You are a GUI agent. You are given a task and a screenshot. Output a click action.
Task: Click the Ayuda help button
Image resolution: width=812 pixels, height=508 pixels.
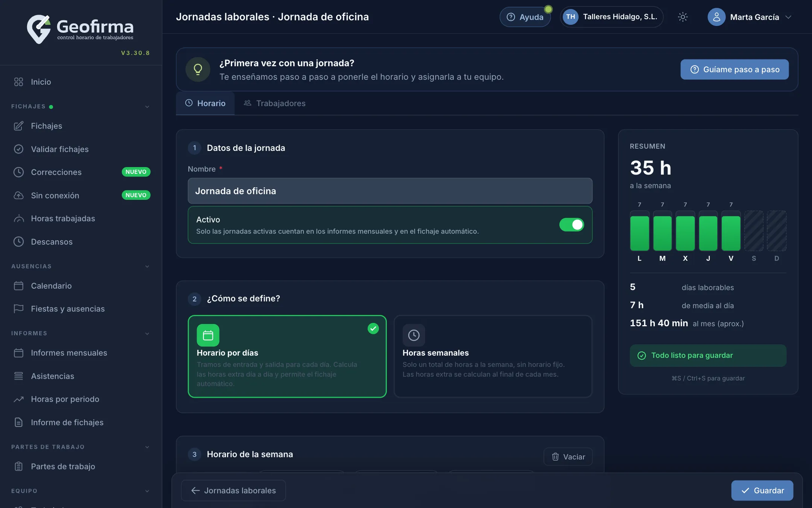[525, 17]
